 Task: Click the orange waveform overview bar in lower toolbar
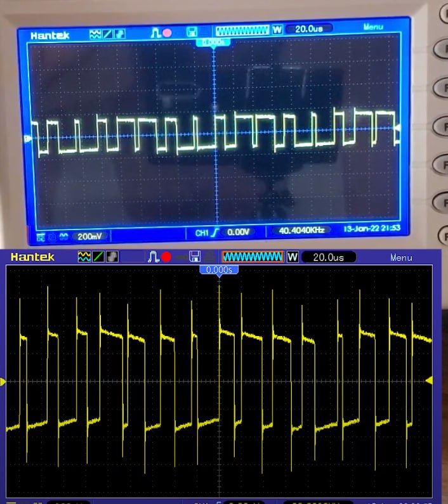tap(253, 257)
